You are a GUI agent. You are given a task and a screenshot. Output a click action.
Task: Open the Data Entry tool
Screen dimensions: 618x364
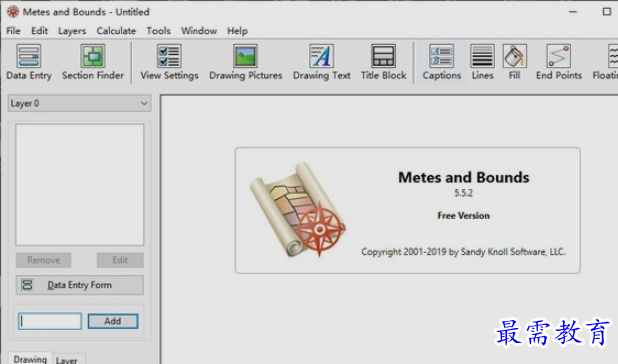coord(29,62)
